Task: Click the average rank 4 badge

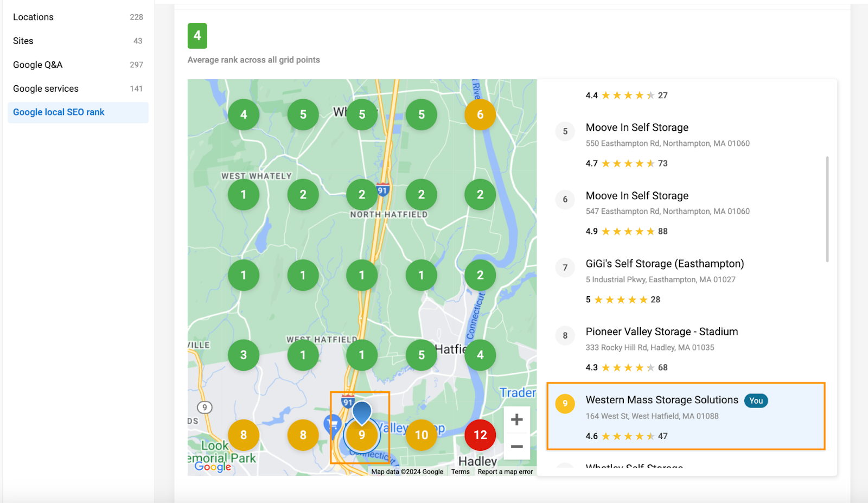Action: click(197, 36)
